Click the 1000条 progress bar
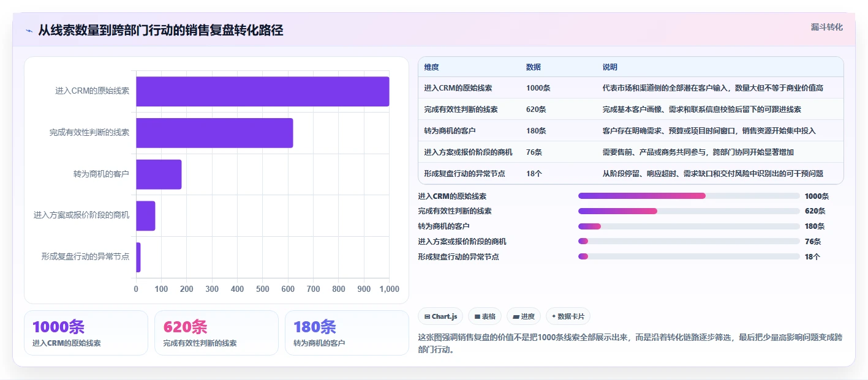Image resolution: width=868 pixels, height=380 pixels. 689,196
